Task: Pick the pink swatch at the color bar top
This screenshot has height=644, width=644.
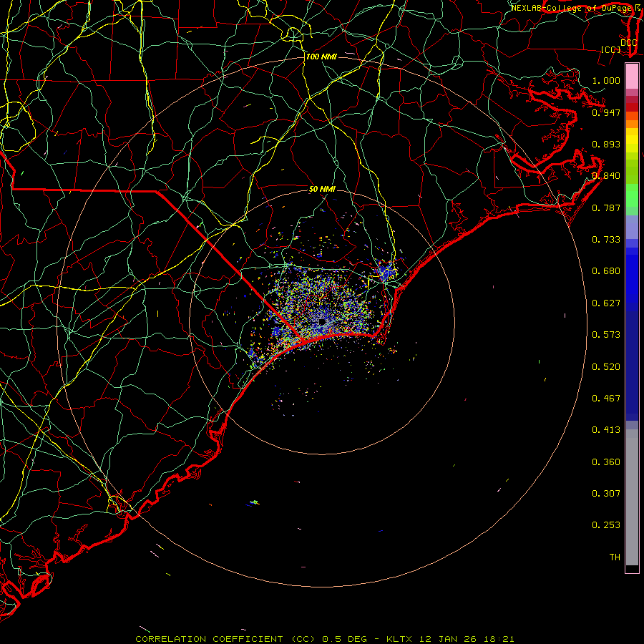Action: coord(632,77)
